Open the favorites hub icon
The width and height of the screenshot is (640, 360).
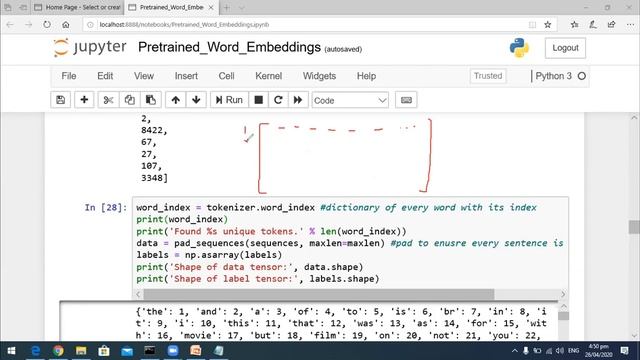tap(575, 24)
